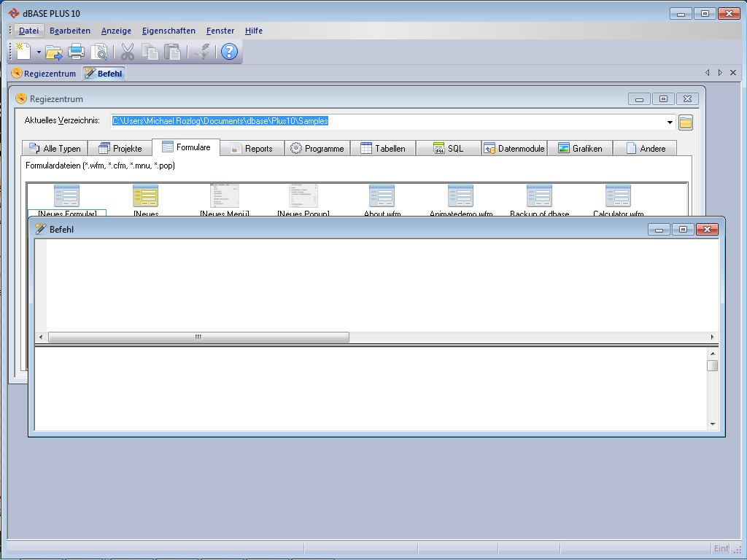Open the Anzeige menu

pos(116,31)
